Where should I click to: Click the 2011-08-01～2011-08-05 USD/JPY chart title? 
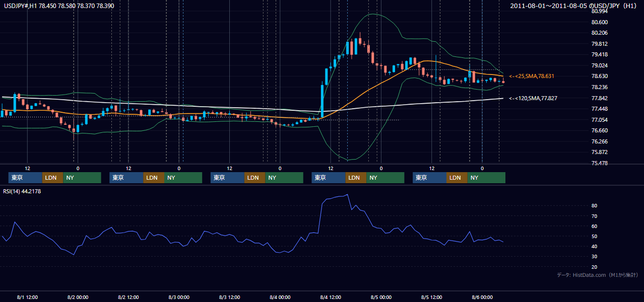point(573,6)
